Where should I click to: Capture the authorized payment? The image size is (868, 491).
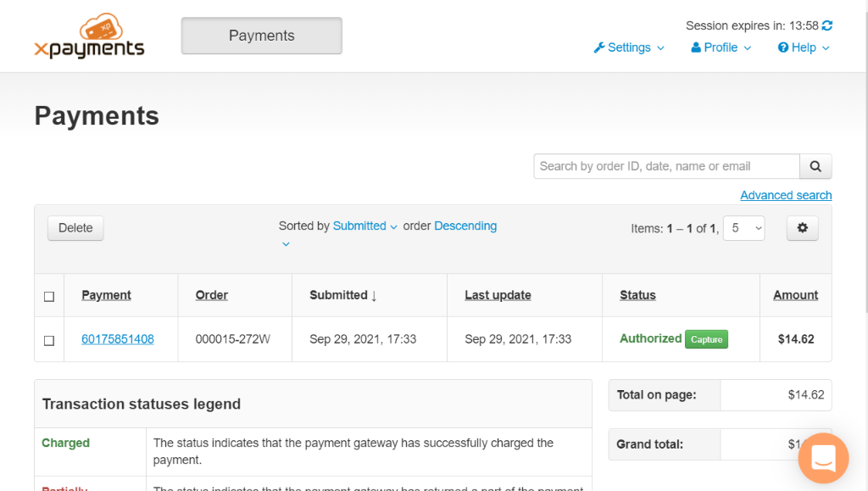[x=706, y=339]
